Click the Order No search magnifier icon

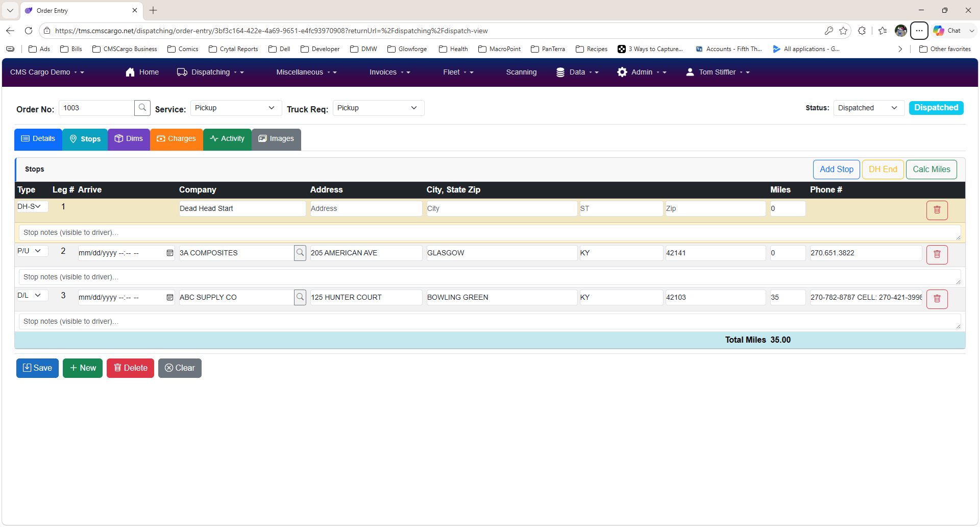point(142,108)
